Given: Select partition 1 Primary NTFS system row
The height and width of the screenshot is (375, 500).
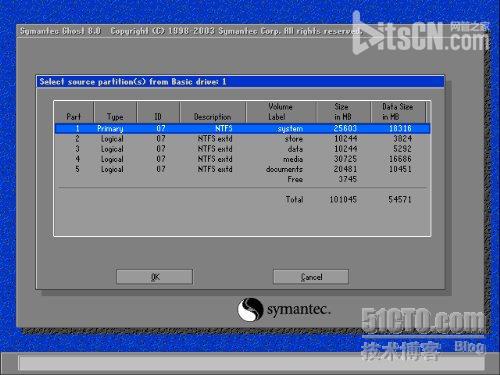Looking at the screenshot, I should [242, 129].
